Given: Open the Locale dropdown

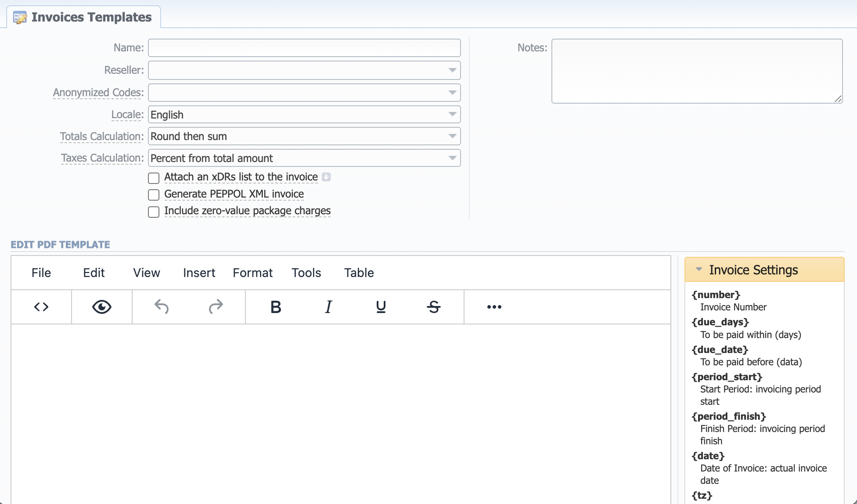Looking at the screenshot, I should point(453,114).
